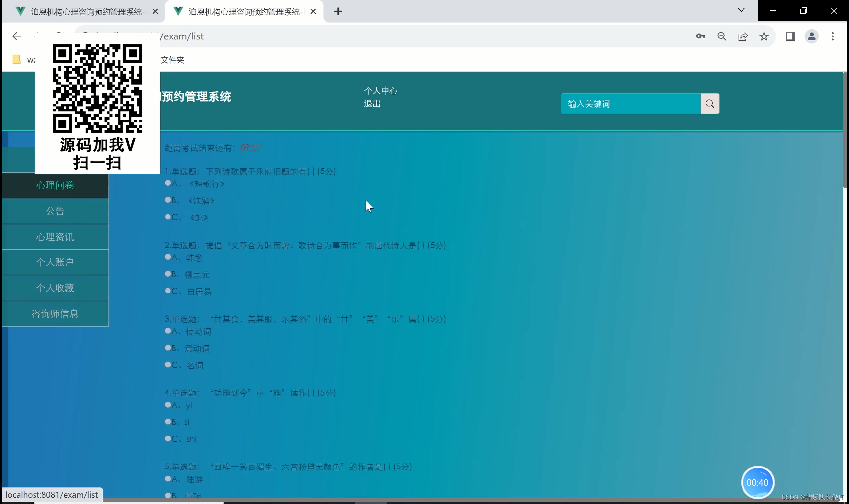Image resolution: width=849 pixels, height=504 pixels.
Task: Click the 个人中心 link in header
Action: click(x=380, y=91)
